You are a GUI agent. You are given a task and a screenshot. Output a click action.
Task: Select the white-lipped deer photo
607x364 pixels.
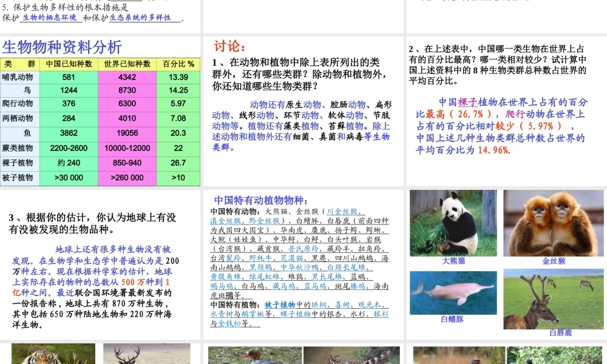click(x=554, y=299)
